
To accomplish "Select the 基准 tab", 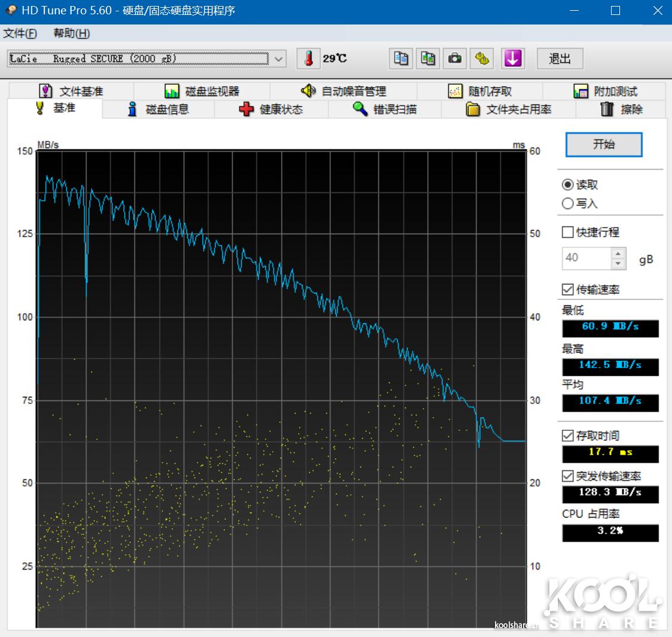I will tap(55, 108).
